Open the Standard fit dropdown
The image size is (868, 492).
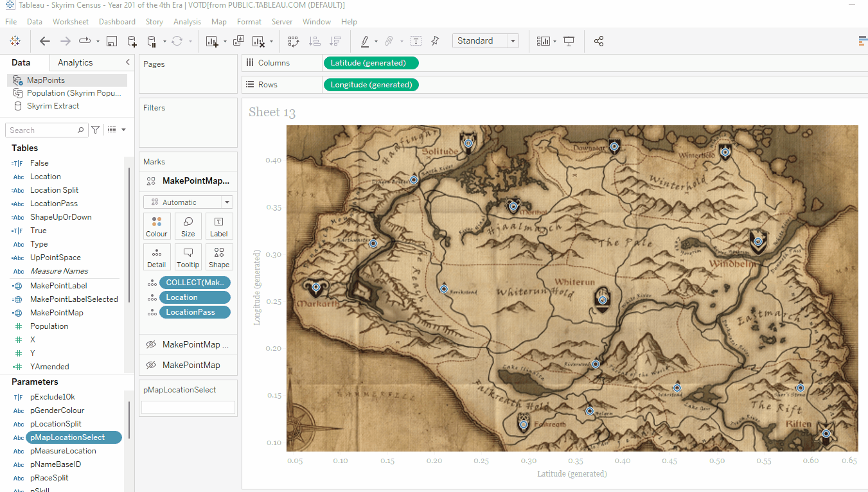(x=513, y=41)
